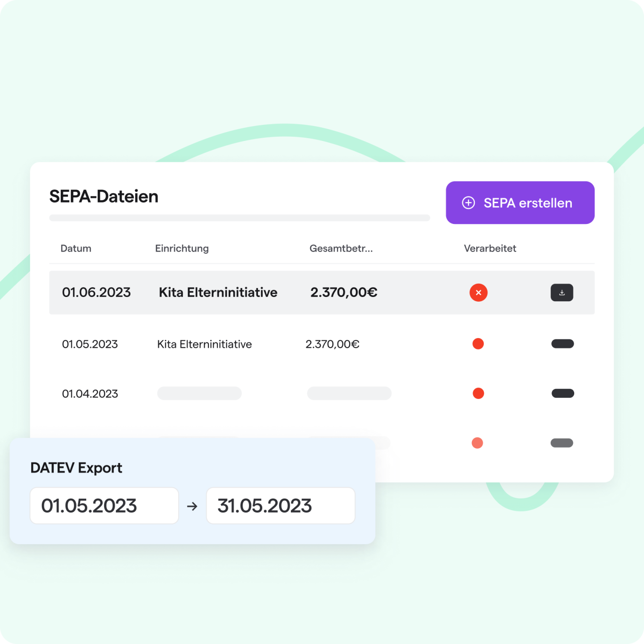
Task: Click red status dot for 01.05.2023 row
Action: (x=478, y=344)
